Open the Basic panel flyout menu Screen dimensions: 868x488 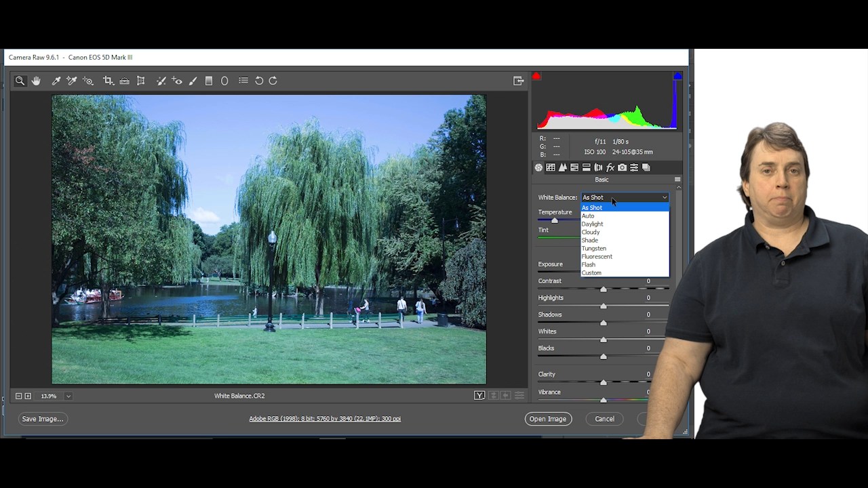point(677,180)
